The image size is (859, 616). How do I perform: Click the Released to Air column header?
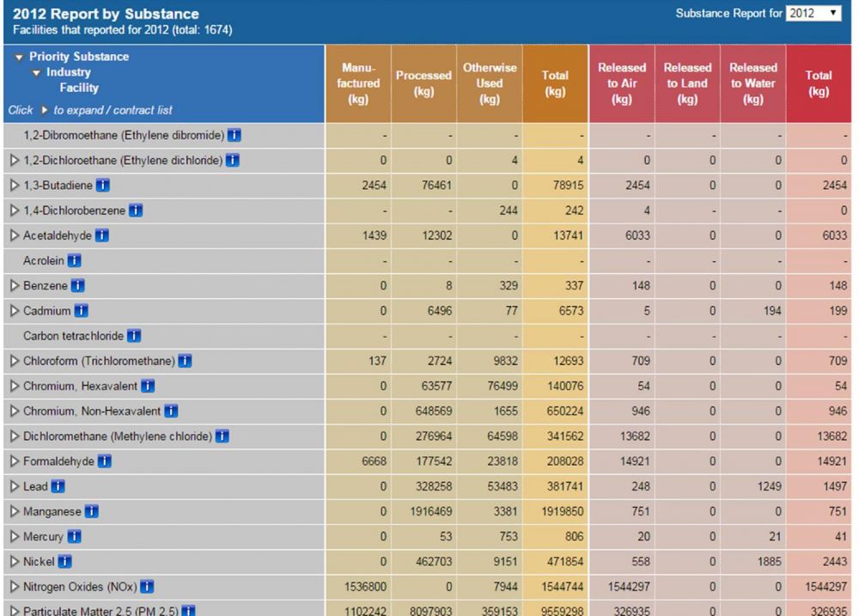(621, 83)
